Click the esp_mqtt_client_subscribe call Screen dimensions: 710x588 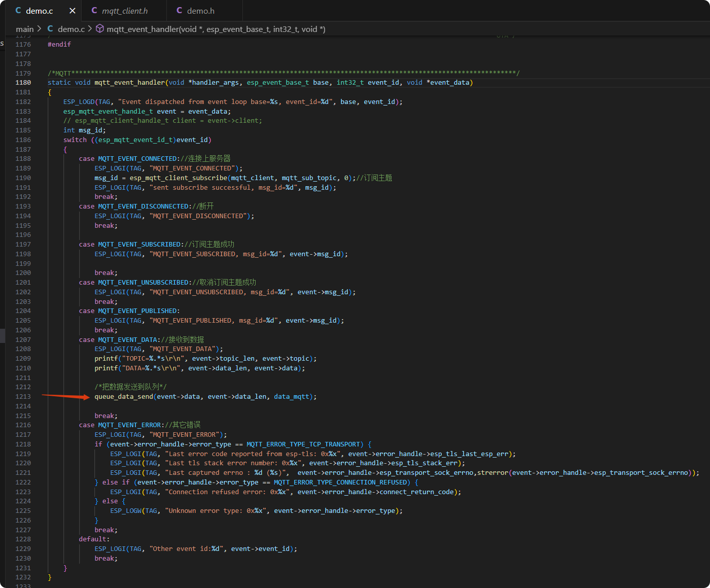coord(179,178)
